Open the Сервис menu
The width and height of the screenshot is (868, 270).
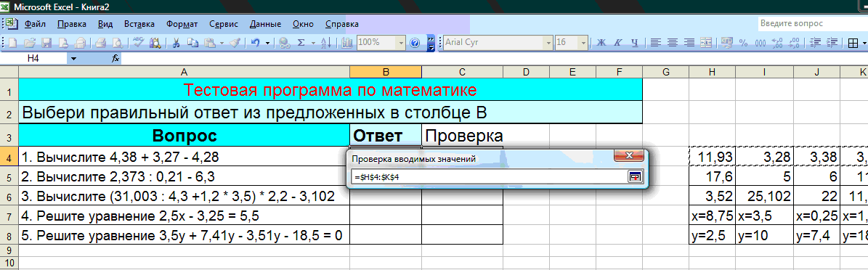tap(224, 25)
